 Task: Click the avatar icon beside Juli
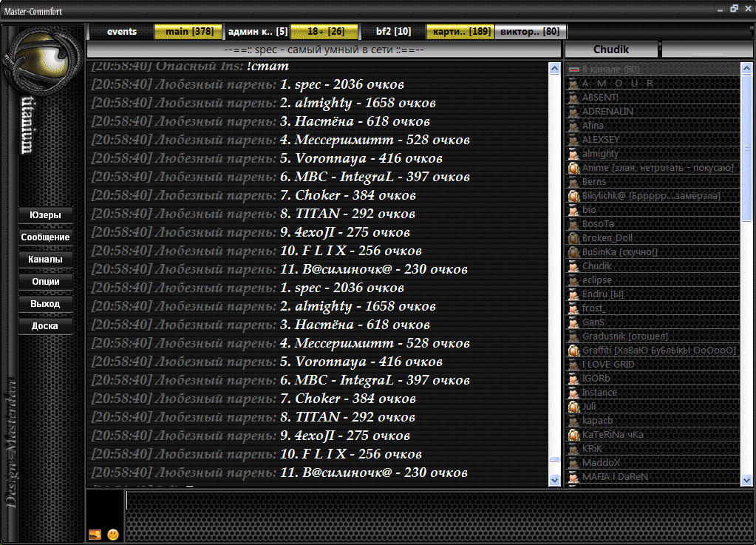pos(573,407)
